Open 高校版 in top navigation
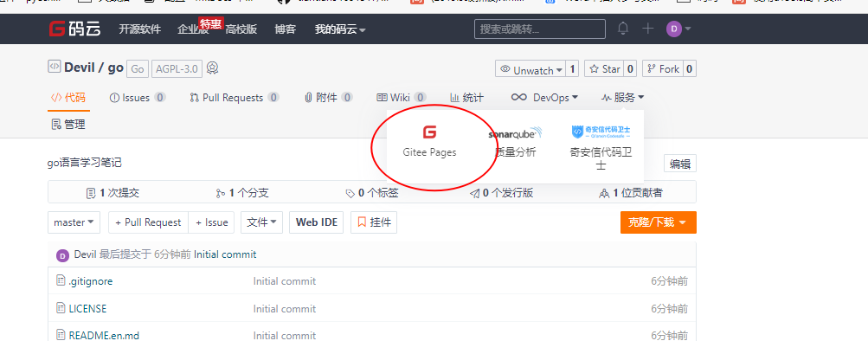The width and height of the screenshot is (868, 341). pos(241,29)
